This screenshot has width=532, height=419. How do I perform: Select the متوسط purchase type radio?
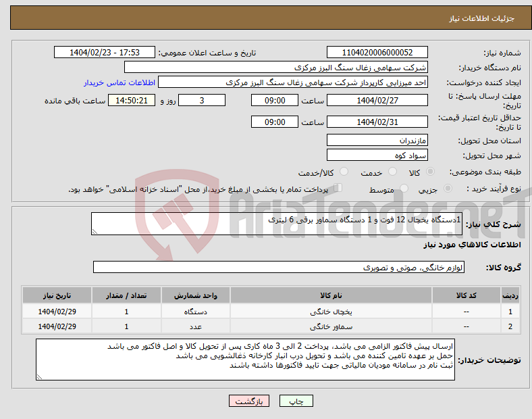pyautogui.click(x=404, y=189)
